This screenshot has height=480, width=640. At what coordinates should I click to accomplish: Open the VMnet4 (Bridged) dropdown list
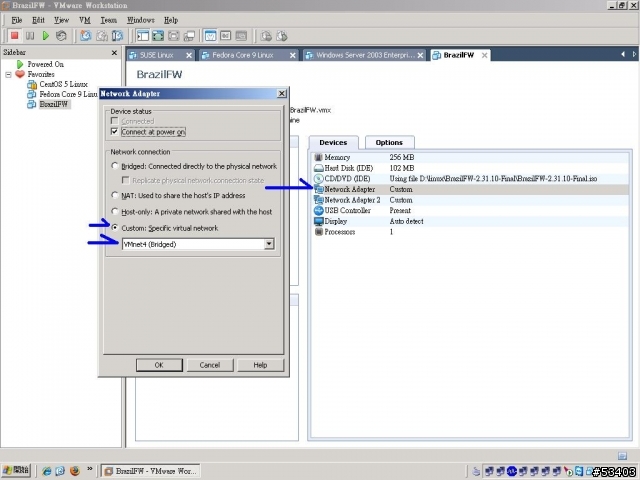point(269,244)
